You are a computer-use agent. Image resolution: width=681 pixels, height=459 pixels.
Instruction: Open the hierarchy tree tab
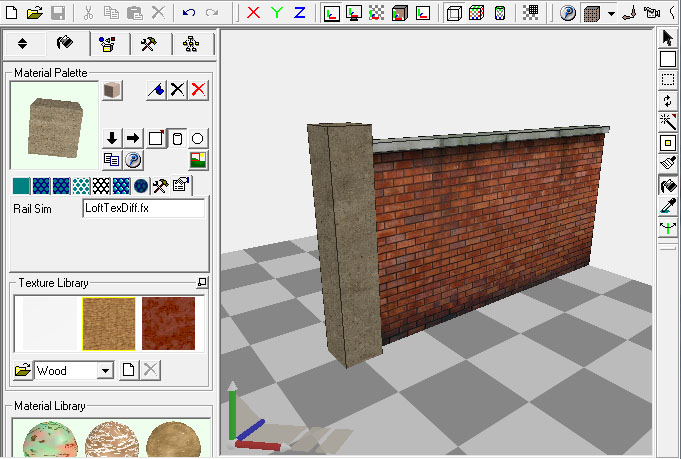click(191, 44)
